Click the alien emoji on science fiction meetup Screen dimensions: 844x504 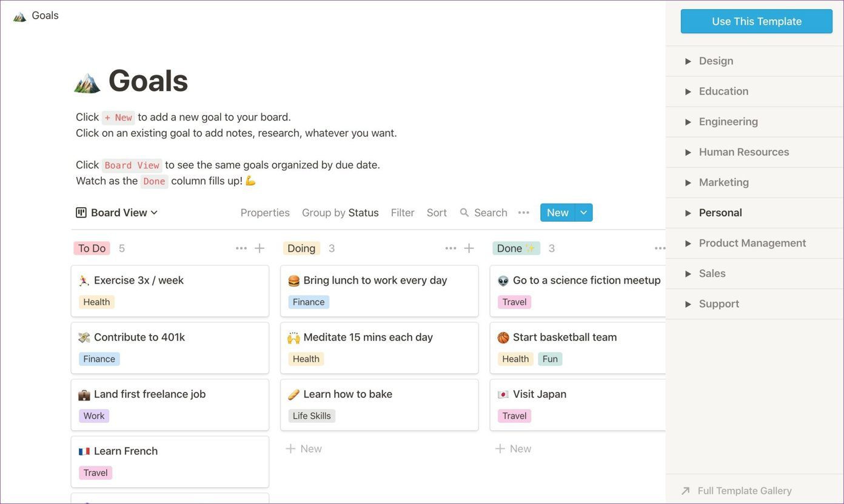point(503,280)
